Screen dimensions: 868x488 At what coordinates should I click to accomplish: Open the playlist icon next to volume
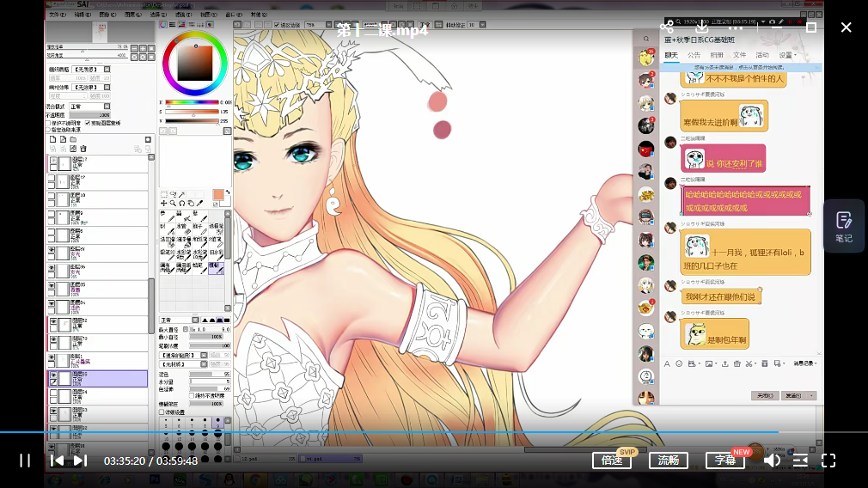800,461
